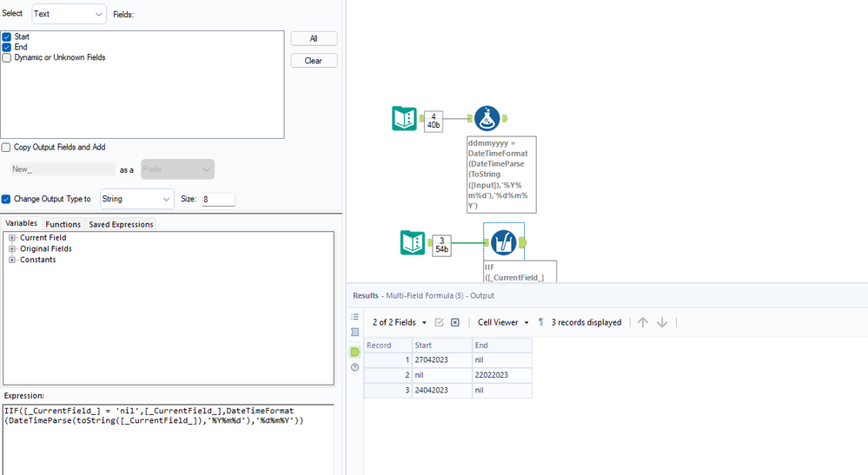Switch to the Variables tab
The width and height of the screenshot is (868, 475).
pos(21,223)
